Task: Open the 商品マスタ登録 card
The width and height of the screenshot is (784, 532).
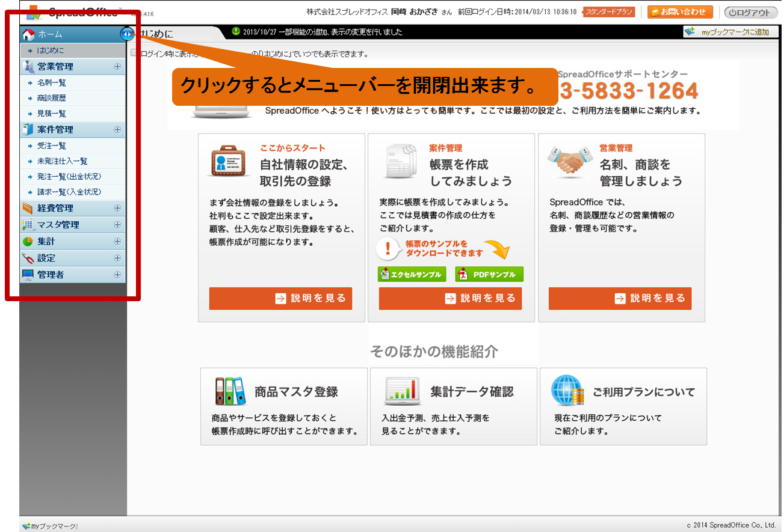Action: (x=284, y=406)
